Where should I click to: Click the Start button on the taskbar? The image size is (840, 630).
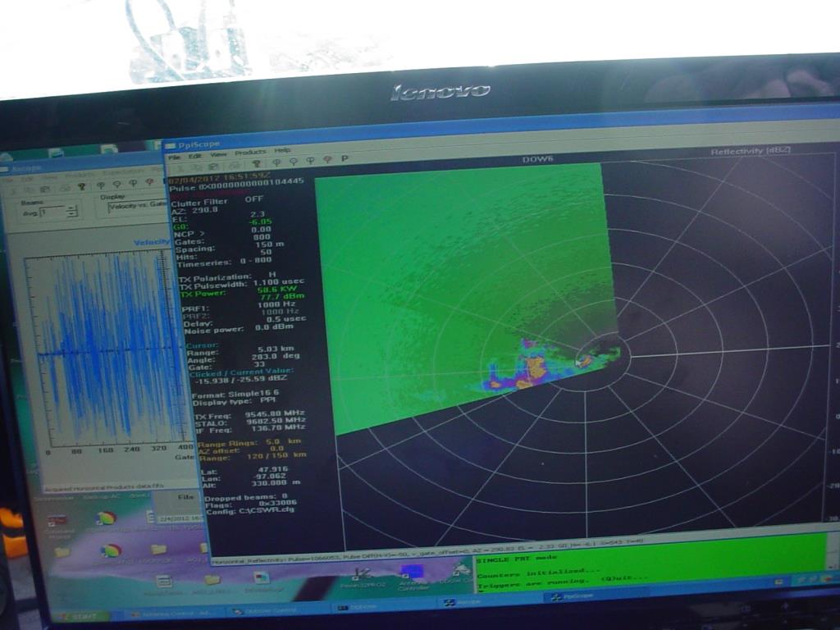[x=81, y=617]
